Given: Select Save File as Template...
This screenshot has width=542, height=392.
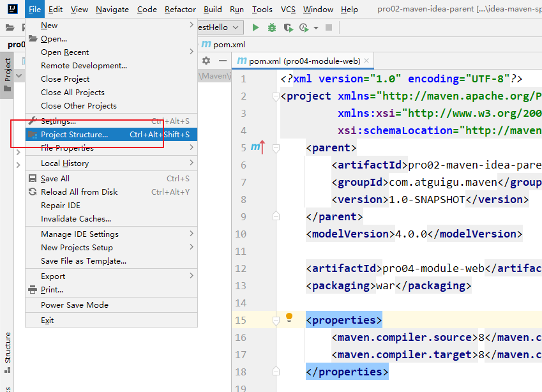Looking at the screenshot, I should pyautogui.click(x=111, y=261).
